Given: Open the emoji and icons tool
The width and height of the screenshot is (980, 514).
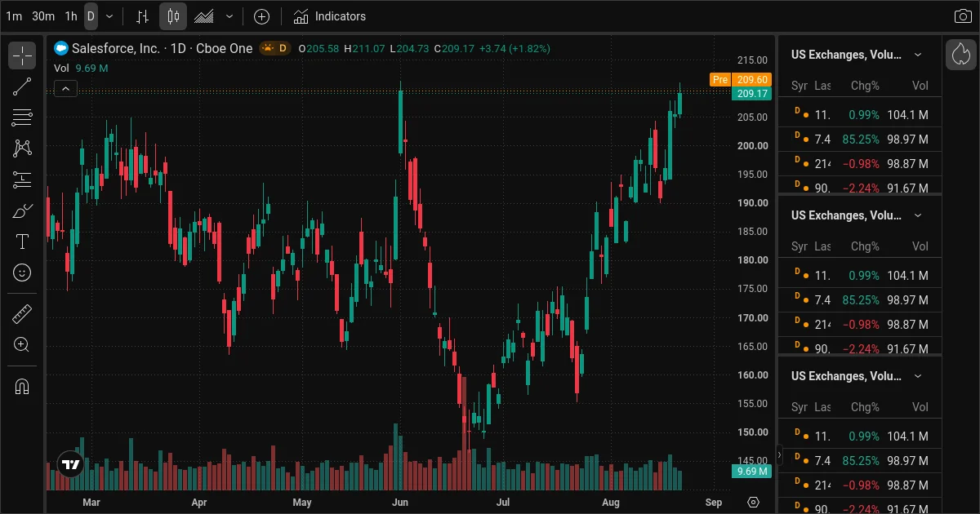Looking at the screenshot, I should 22,273.
